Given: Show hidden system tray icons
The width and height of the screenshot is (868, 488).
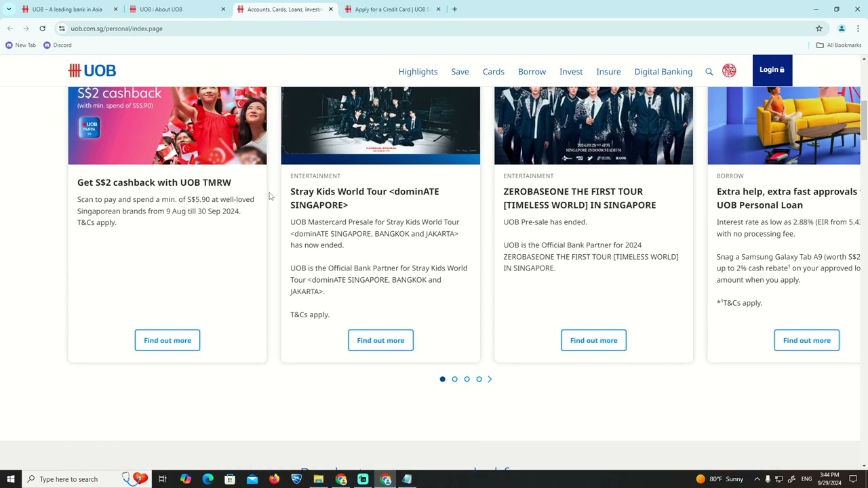Looking at the screenshot, I should click(757, 479).
